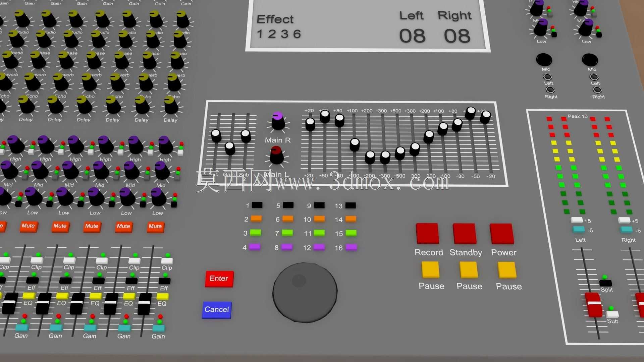Select the rightmost purple Mid knob in channel strips
This screenshot has height=362, width=644.
click(162, 170)
